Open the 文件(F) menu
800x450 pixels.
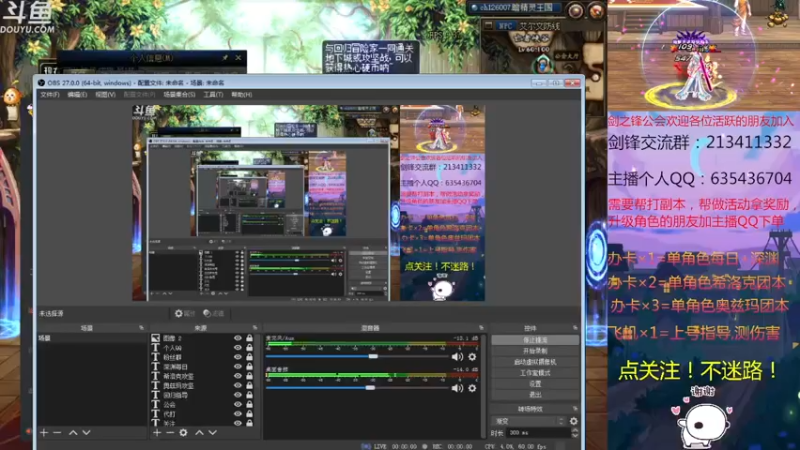click(49, 94)
